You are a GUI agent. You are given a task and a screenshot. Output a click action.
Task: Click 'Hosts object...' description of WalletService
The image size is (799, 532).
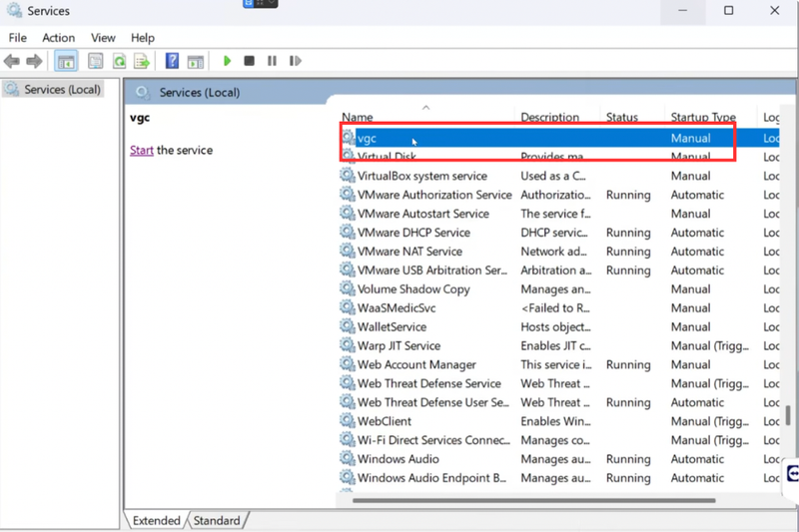point(555,326)
